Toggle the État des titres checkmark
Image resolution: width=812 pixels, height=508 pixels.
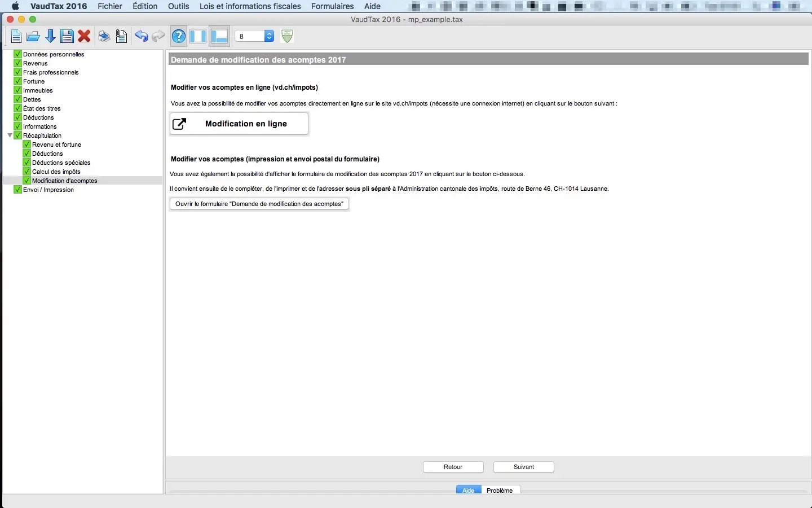click(17, 108)
